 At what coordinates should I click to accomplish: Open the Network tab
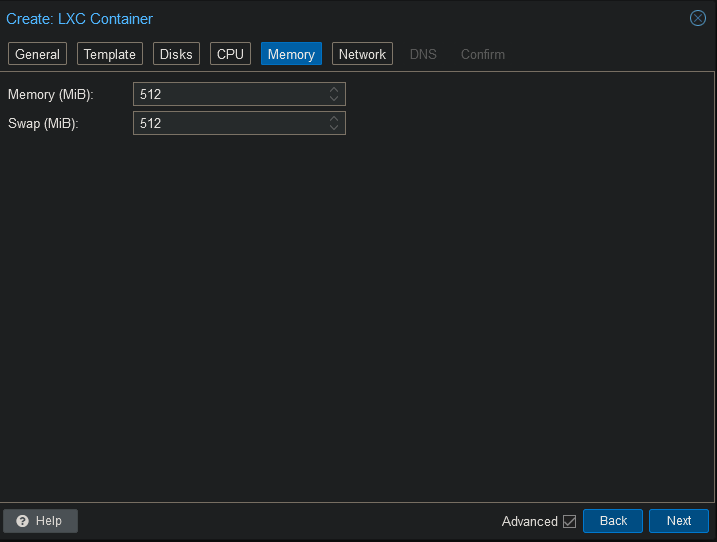coord(362,54)
